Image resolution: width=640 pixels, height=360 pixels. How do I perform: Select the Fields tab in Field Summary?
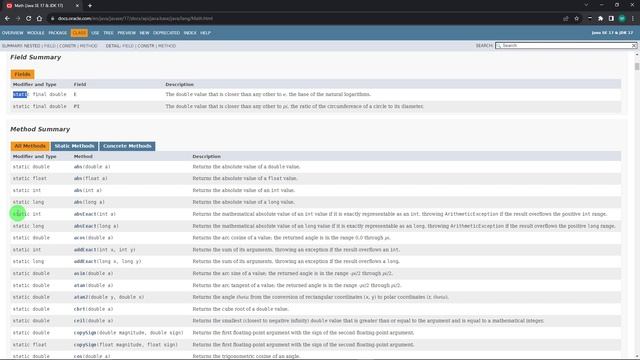22,74
